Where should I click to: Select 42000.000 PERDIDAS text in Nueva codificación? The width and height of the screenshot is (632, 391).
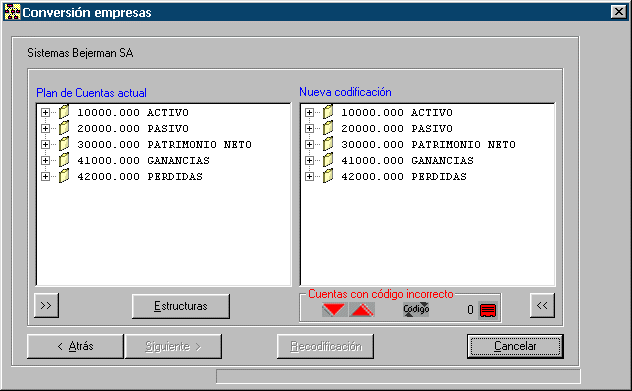pos(404,177)
